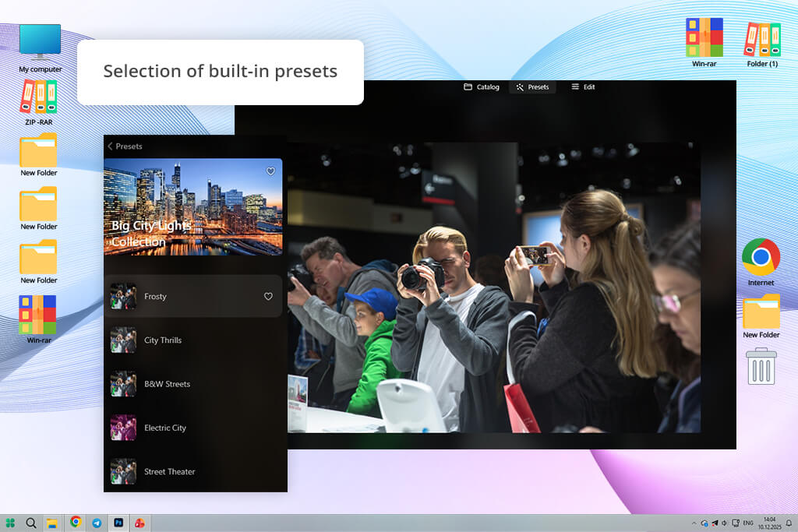798x532 pixels.
Task: Click the City Thrills preset thumbnail
Action: (x=123, y=340)
